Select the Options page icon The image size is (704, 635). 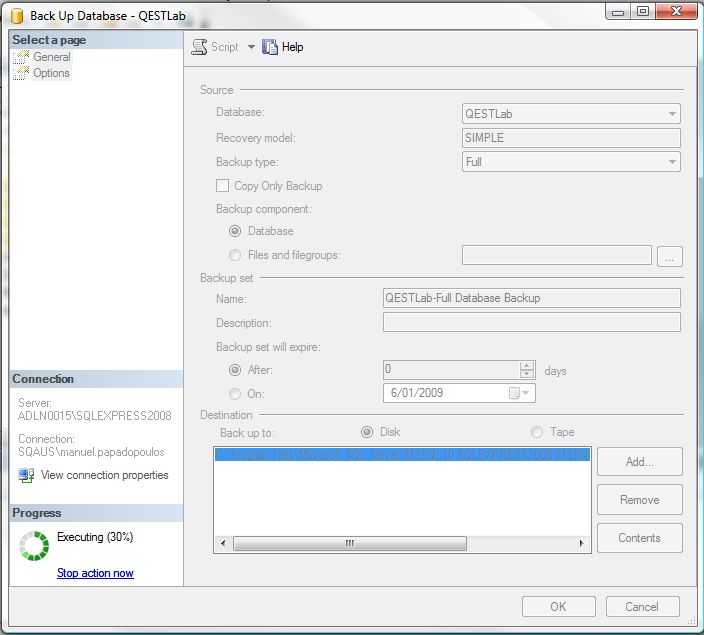pyautogui.click(x=22, y=73)
